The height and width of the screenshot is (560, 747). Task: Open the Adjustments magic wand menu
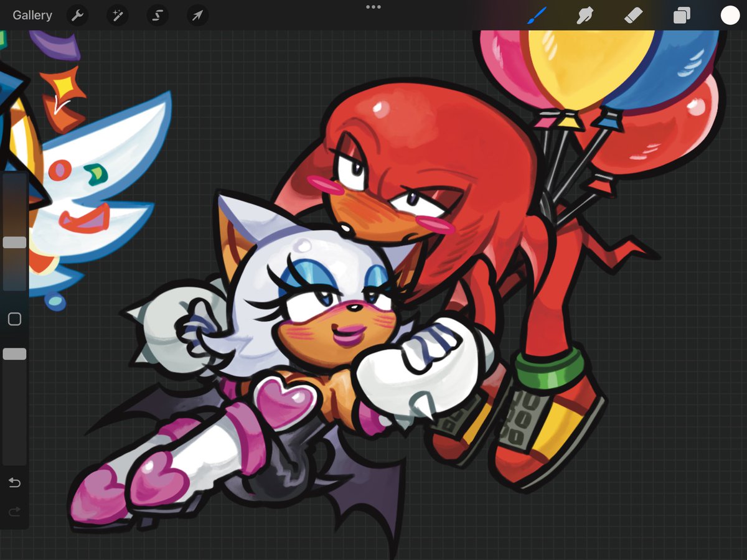click(x=117, y=16)
